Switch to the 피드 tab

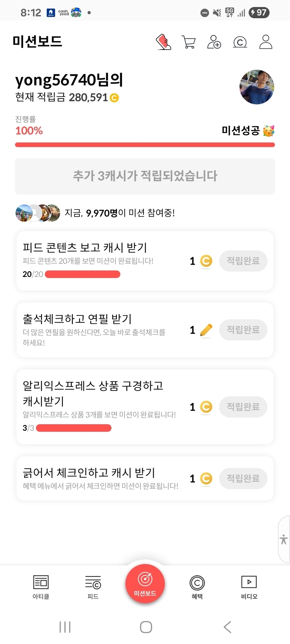click(x=93, y=587)
